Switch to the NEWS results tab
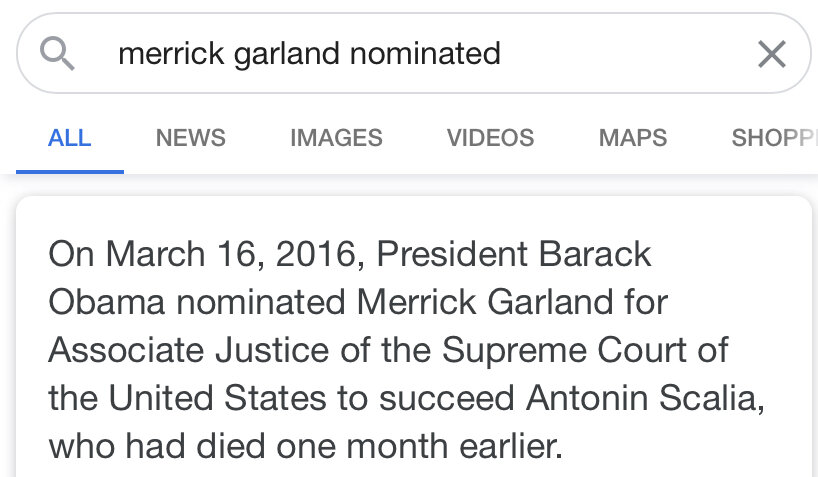 coord(190,138)
